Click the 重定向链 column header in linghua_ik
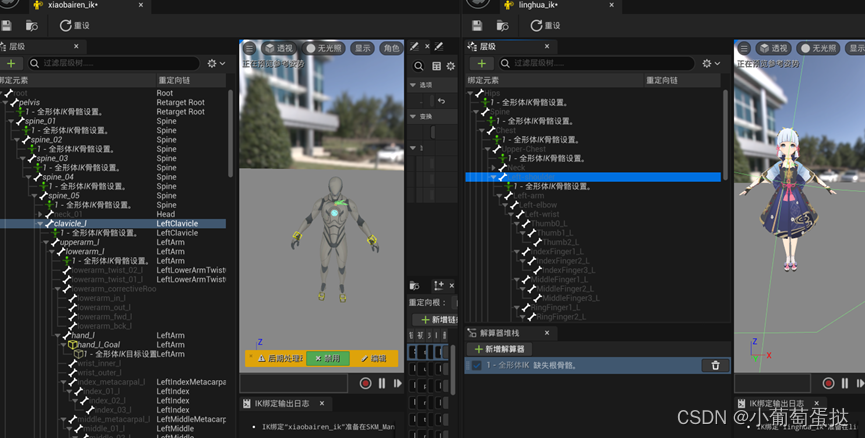 pos(661,81)
